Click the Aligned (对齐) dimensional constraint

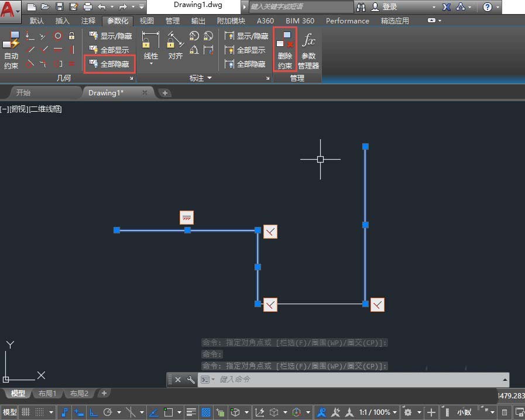(x=175, y=46)
